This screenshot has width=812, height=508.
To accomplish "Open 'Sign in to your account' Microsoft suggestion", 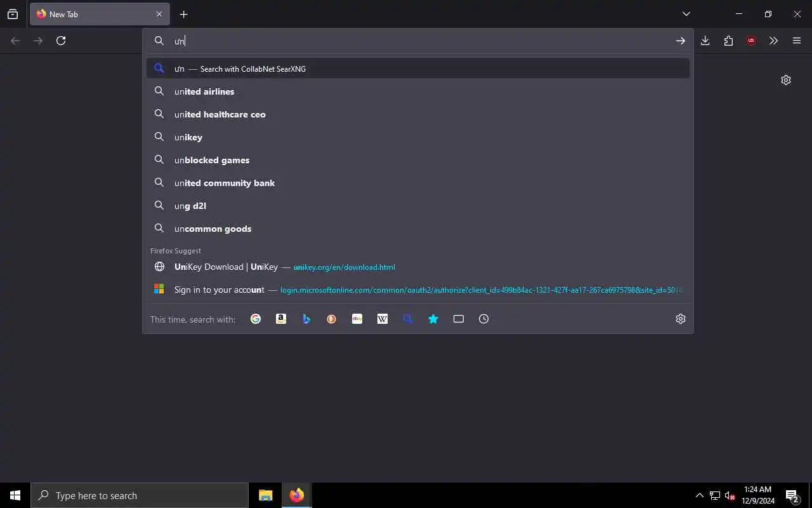I will [418, 290].
